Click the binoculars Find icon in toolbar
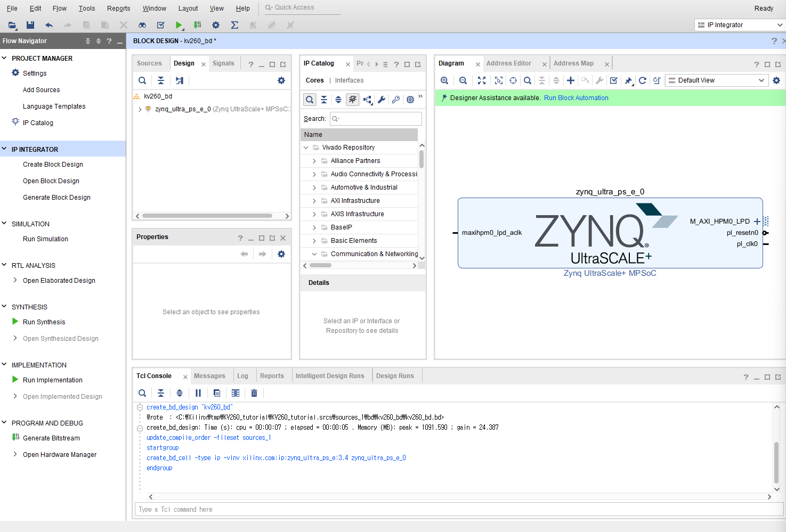 142,25
